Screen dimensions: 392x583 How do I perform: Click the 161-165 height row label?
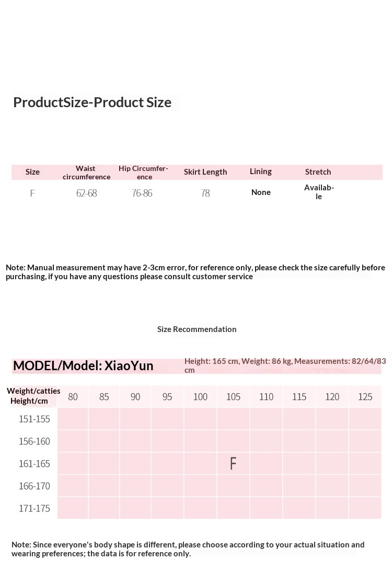click(x=34, y=464)
